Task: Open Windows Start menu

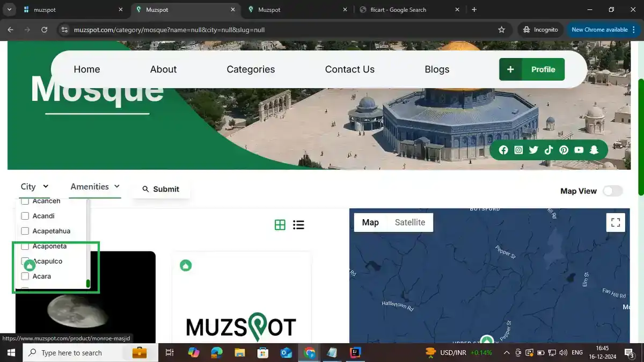Action: pos(11,352)
